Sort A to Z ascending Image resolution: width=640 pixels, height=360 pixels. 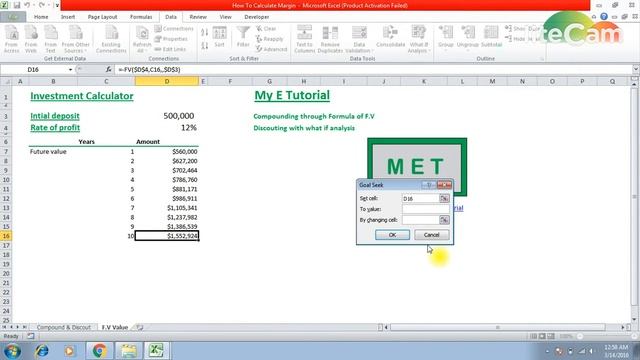tap(204, 32)
